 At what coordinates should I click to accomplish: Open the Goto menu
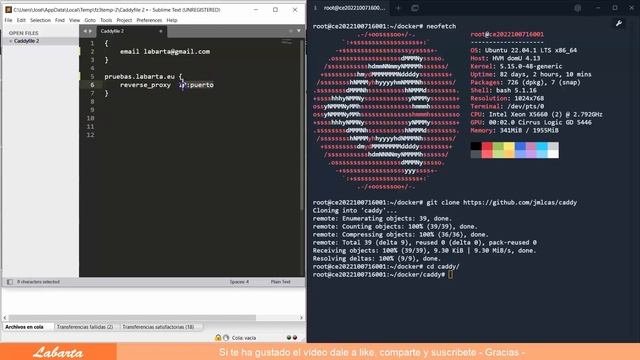[x=90, y=20]
